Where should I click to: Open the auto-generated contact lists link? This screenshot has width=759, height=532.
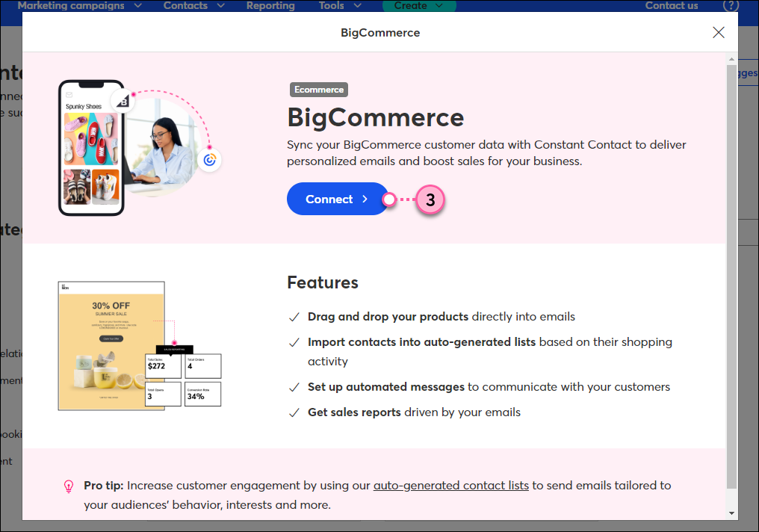tap(450, 486)
